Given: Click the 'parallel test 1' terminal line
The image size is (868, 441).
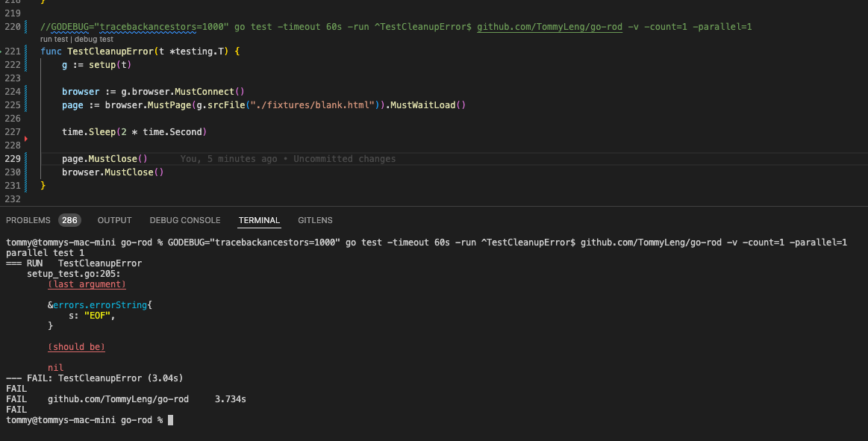Looking at the screenshot, I should (46, 253).
